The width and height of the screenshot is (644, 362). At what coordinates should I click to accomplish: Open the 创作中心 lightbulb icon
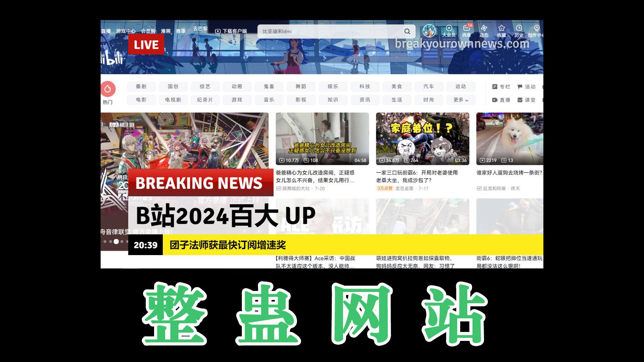pyautogui.click(x=536, y=31)
